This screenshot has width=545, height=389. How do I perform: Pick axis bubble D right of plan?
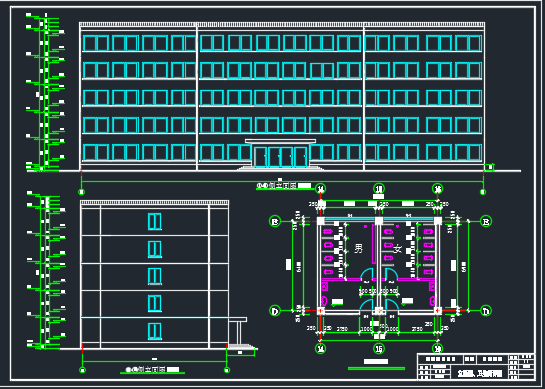pyautogui.click(x=486, y=310)
